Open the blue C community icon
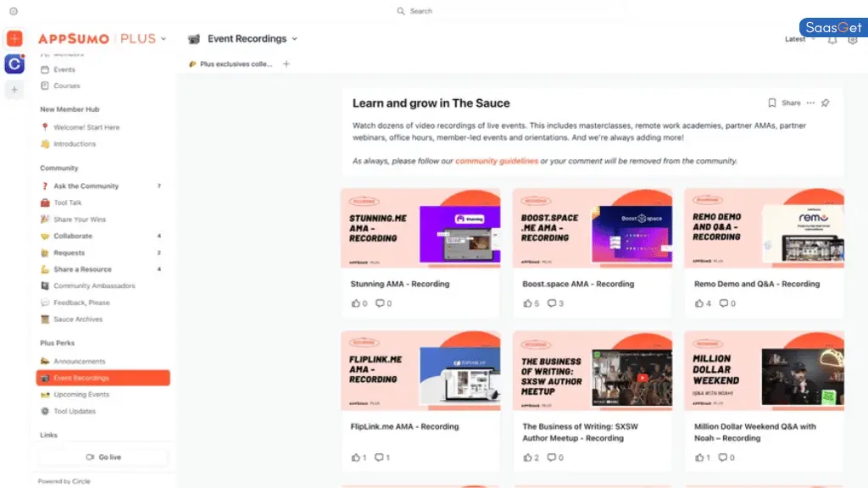The image size is (868, 488). [14, 64]
